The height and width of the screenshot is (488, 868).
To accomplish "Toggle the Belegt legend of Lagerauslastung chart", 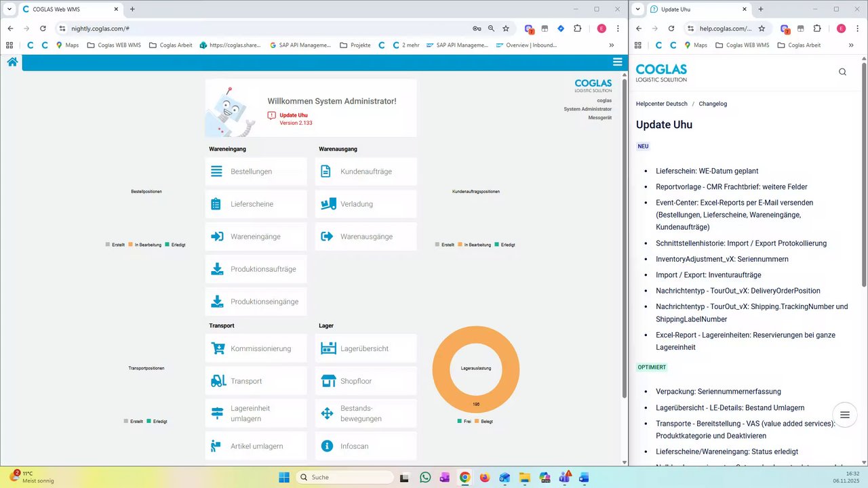I will pyautogui.click(x=484, y=422).
